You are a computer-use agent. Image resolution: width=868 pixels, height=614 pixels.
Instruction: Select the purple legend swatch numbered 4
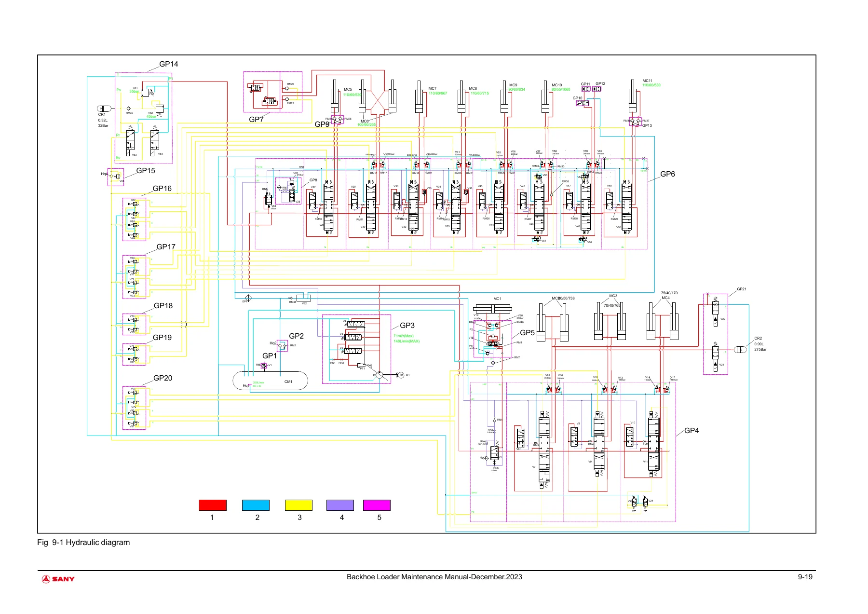(340, 505)
